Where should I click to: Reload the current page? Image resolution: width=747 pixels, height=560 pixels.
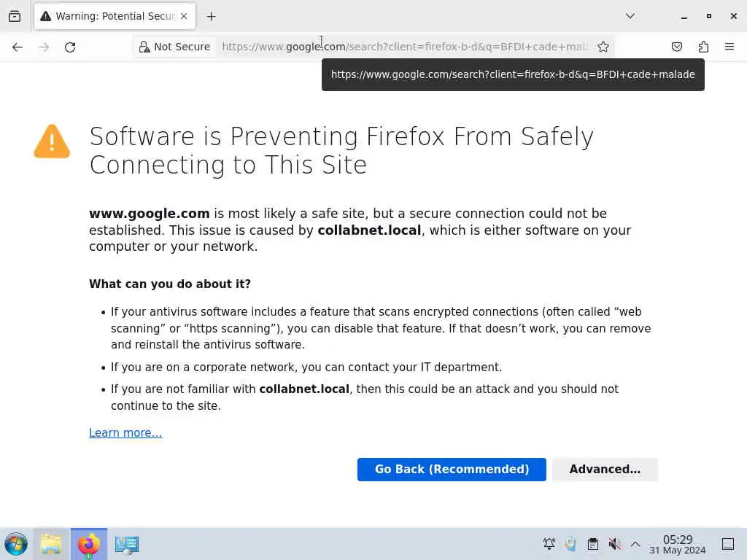pyautogui.click(x=70, y=47)
